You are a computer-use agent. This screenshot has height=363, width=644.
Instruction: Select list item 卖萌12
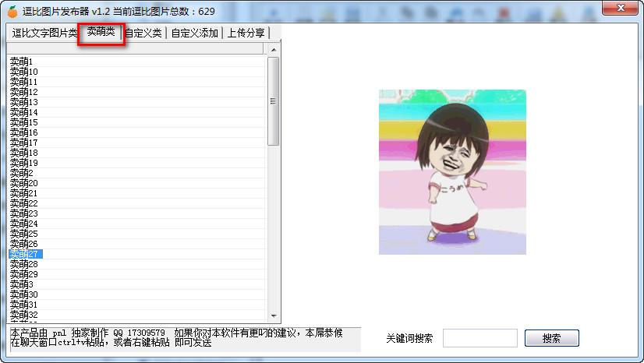coord(24,92)
